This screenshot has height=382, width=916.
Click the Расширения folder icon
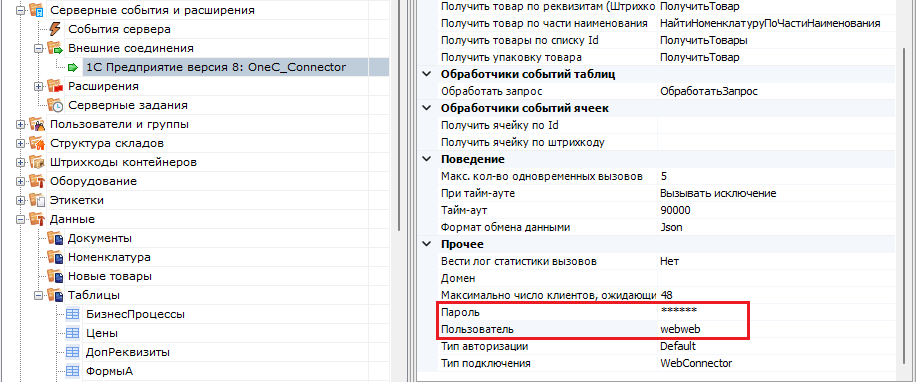click(x=55, y=86)
